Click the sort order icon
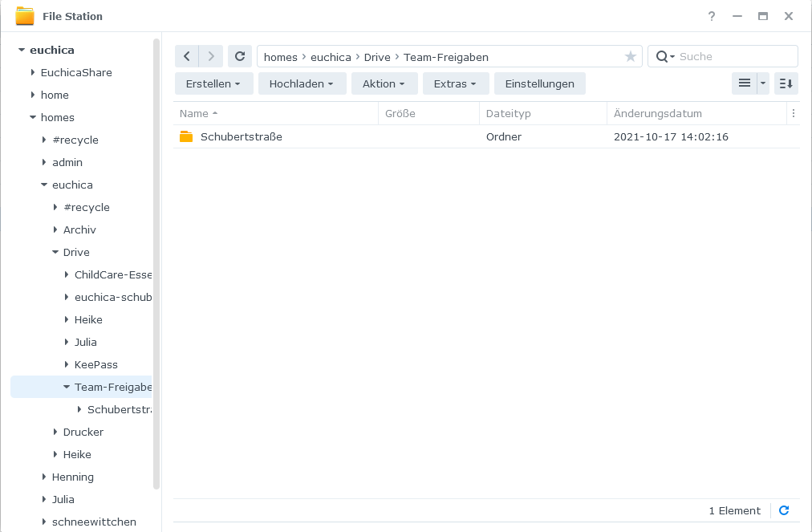812x532 pixels. [x=786, y=83]
